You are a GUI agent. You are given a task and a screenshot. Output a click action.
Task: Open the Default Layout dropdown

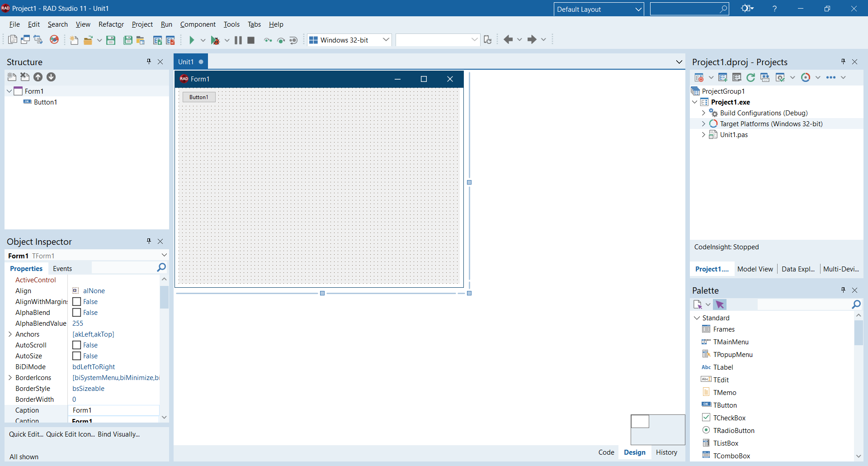point(639,9)
